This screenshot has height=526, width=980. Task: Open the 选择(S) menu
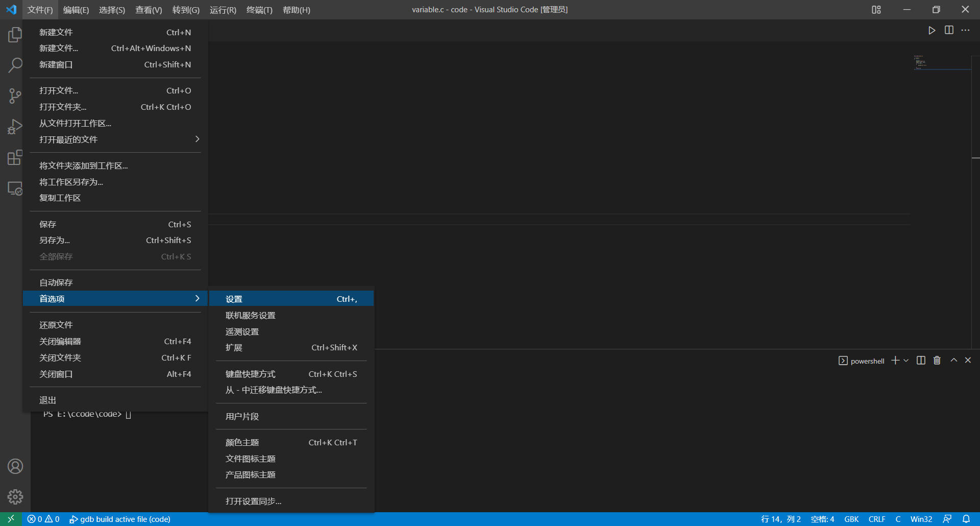pyautogui.click(x=112, y=10)
